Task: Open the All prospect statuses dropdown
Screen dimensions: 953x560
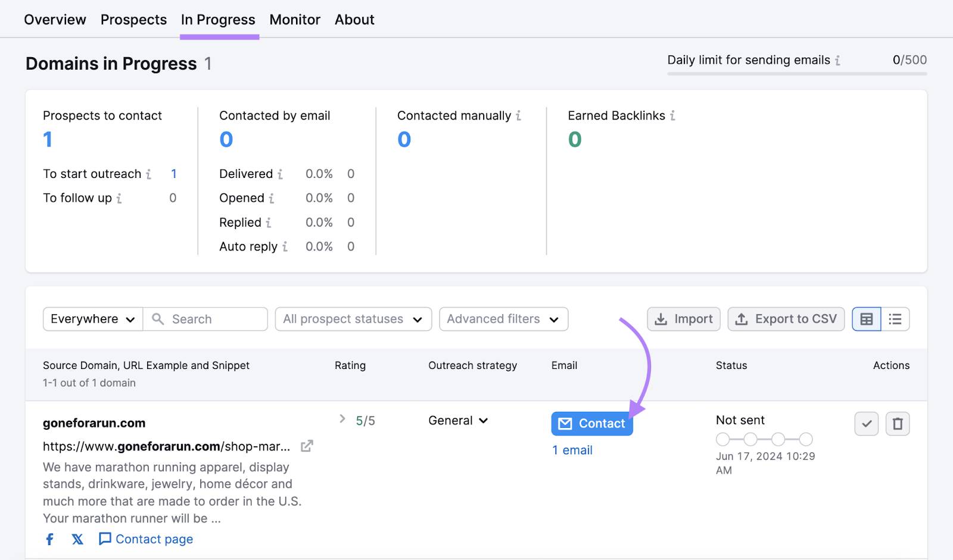Action: point(353,319)
